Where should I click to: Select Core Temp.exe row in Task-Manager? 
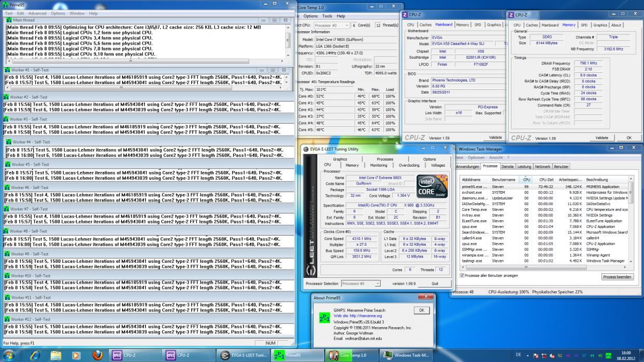(x=544, y=209)
